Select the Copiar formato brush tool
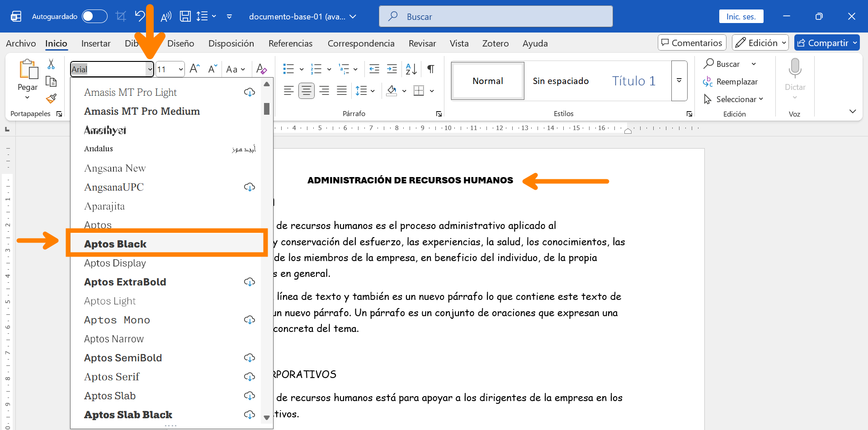868x430 pixels. pyautogui.click(x=51, y=98)
